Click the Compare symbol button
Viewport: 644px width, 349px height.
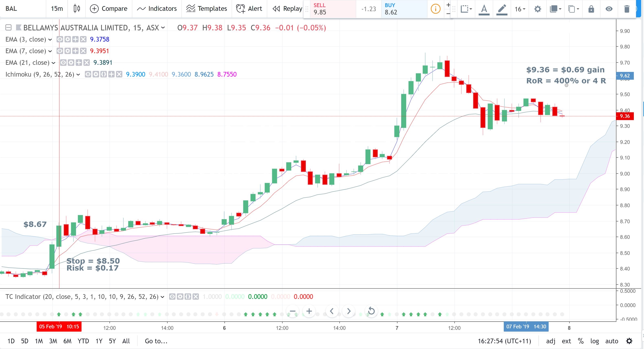click(108, 9)
